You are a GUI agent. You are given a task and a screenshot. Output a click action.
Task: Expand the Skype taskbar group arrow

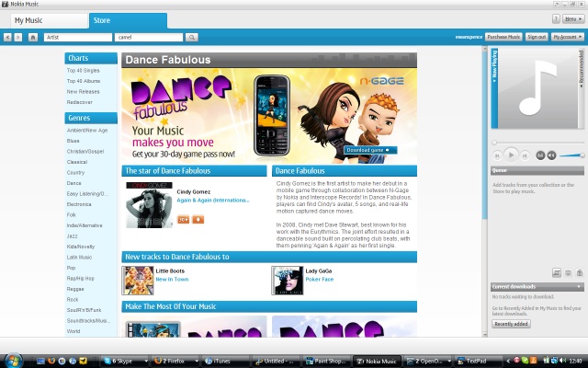click(x=145, y=362)
